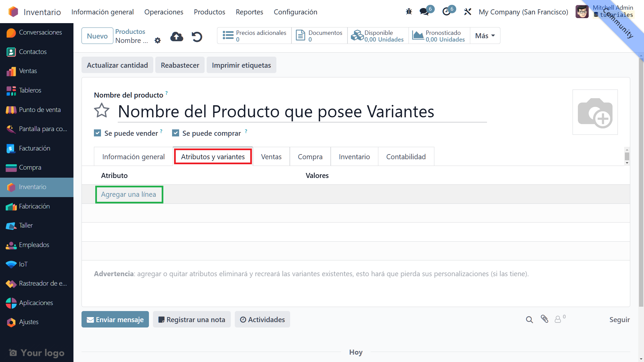The height and width of the screenshot is (362, 644).
Task: Click the cloud upload save icon
Action: click(177, 37)
